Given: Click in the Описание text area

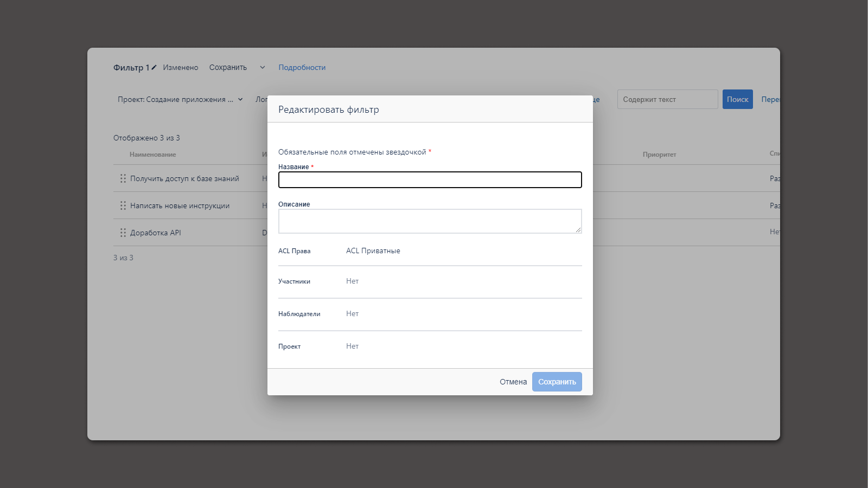Looking at the screenshot, I should (x=430, y=221).
